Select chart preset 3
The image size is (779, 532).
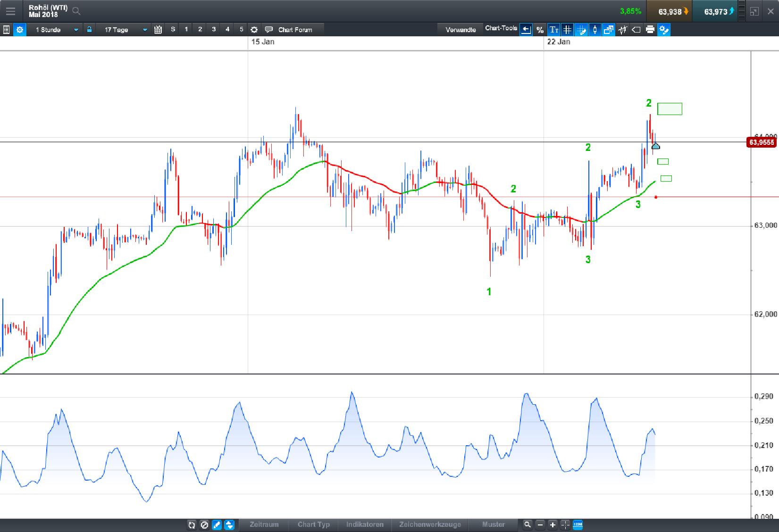click(214, 30)
